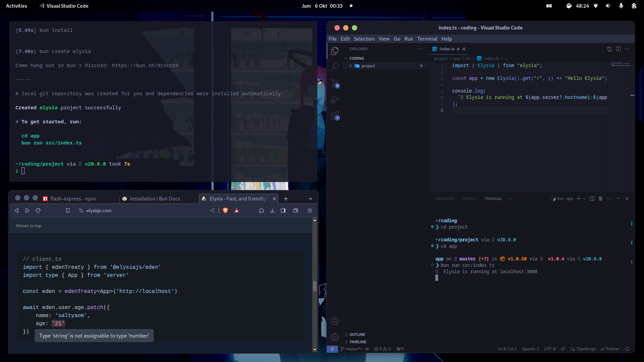The image size is (644, 362).
Task: Bookmark the current elysiajs.com page
Action: tap(68, 210)
